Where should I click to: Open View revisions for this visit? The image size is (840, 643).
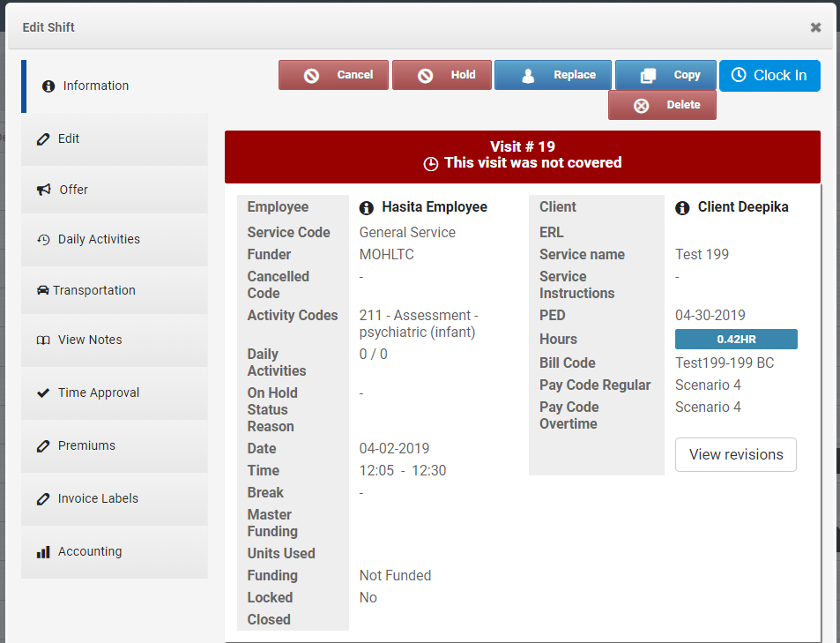735,454
